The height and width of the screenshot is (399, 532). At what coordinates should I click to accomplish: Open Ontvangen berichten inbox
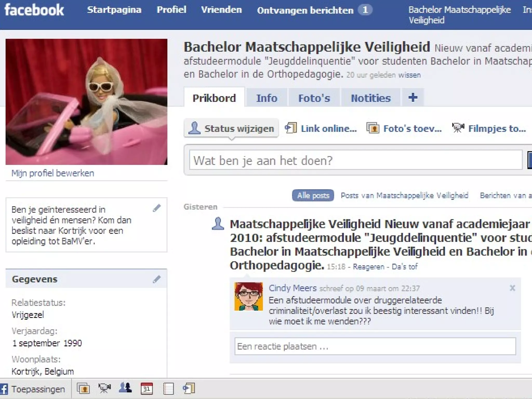pyautogui.click(x=305, y=10)
